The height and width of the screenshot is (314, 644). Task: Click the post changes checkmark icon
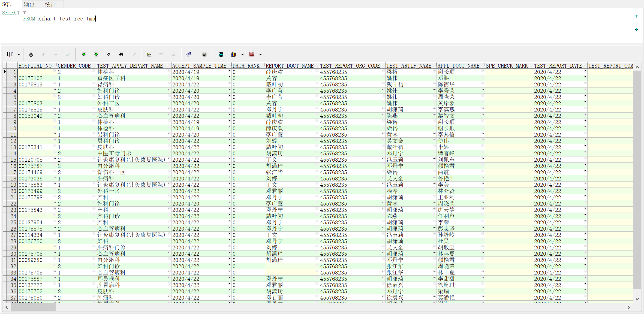tap(68, 55)
